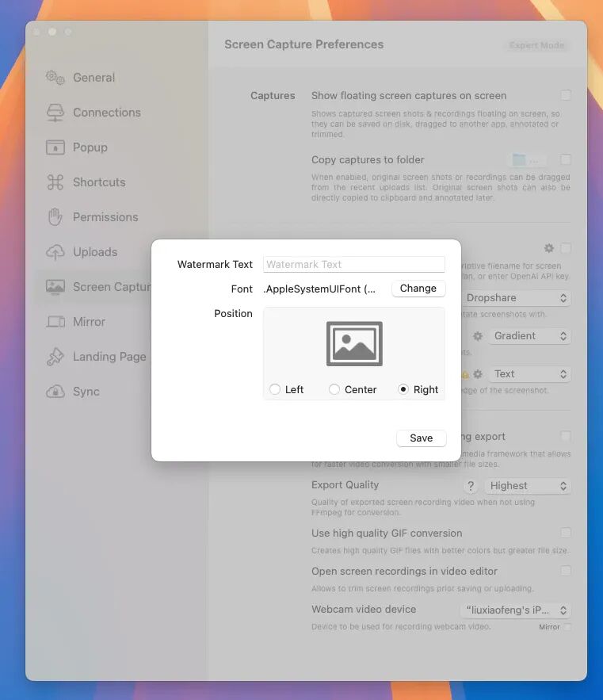Click the .AppleSystemUIFont font name text
Viewport: 603px width, 700px height.
coord(319,289)
